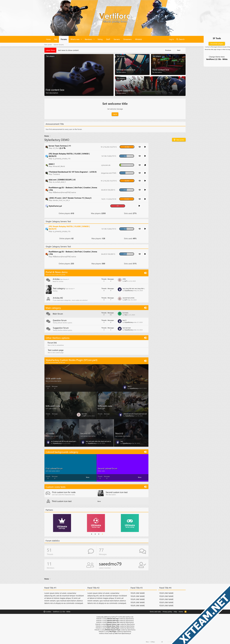This screenshot has width=230, height=644.
Task: Click Previous in Latest News ticker
Action: pos(168,50)
